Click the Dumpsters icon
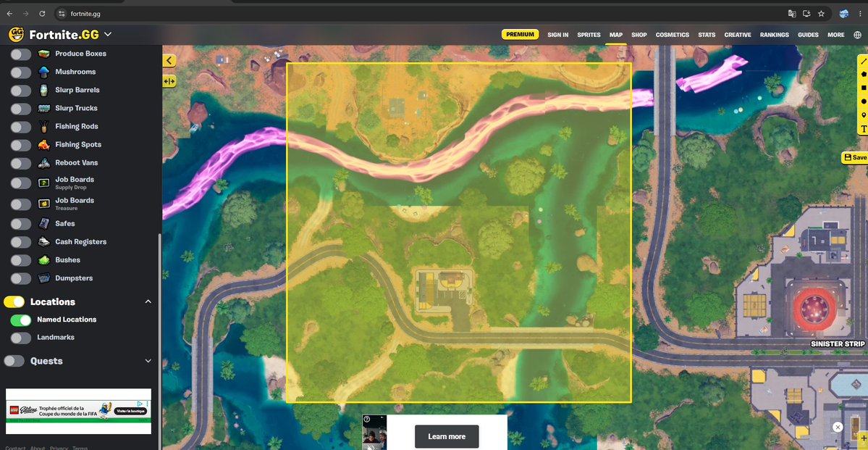The height and width of the screenshot is (450, 868). pyautogui.click(x=43, y=278)
